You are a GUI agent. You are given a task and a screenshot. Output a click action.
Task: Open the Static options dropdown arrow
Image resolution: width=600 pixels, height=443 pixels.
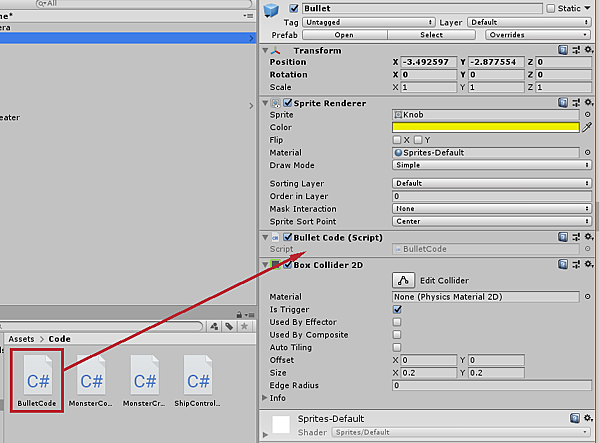(588, 8)
